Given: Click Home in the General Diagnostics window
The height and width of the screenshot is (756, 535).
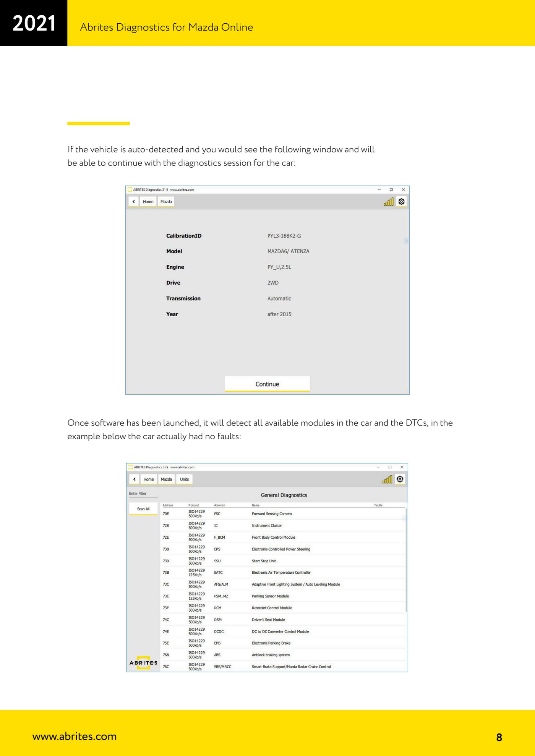Looking at the screenshot, I should (x=149, y=479).
